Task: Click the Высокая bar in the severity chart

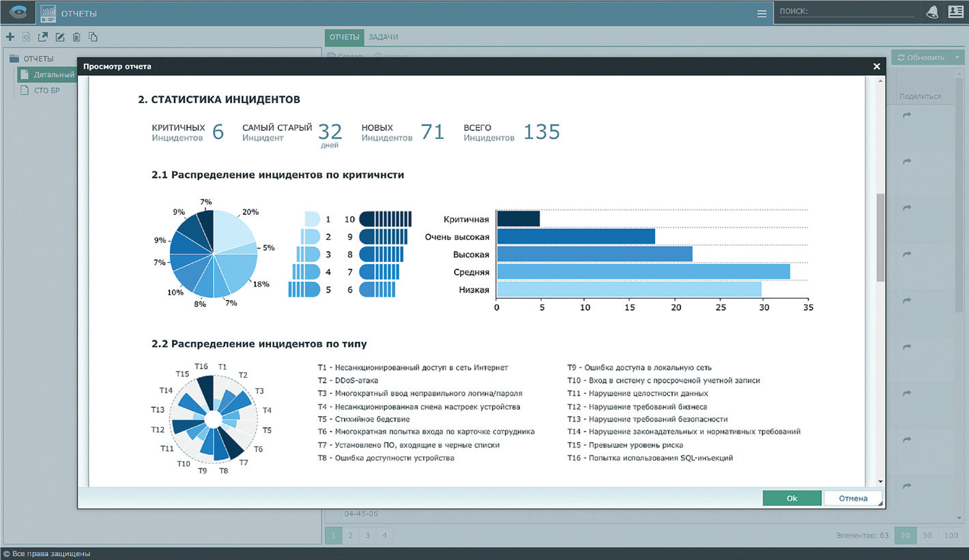Action: tap(594, 254)
